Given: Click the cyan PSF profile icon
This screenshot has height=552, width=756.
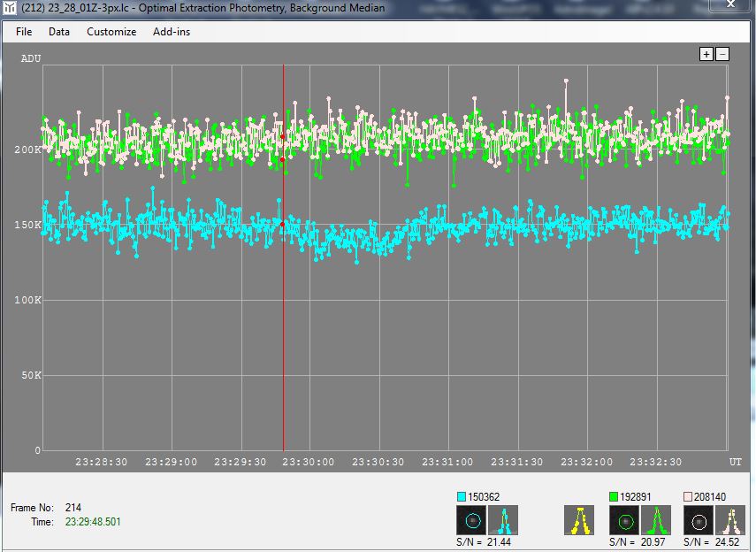Looking at the screenshot, I should click(502, 520).
